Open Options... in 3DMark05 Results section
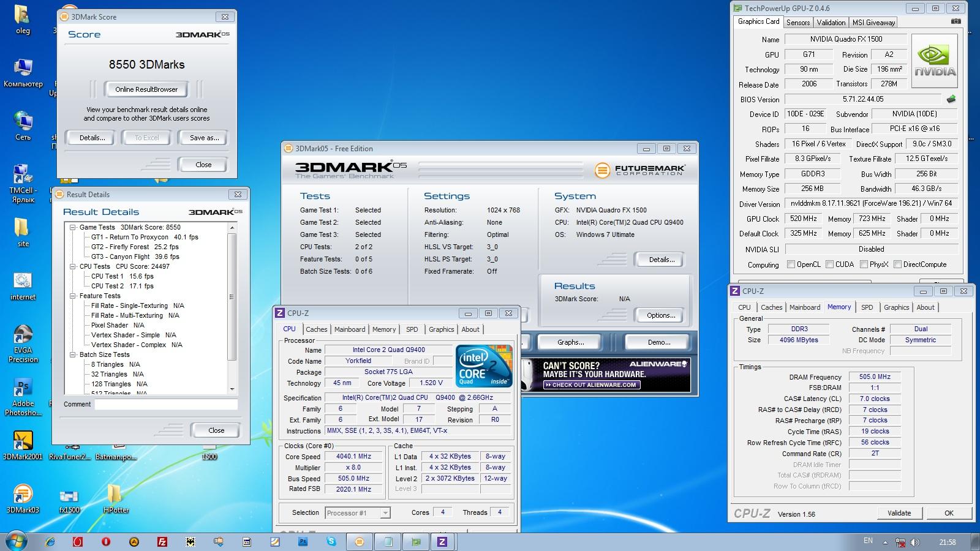980x551 pixels. point(661,315)
